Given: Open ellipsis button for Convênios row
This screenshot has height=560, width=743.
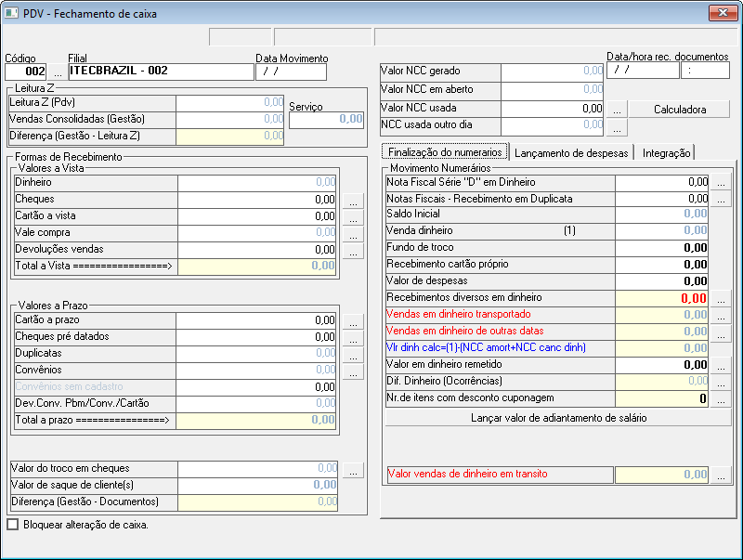Looking at the screenshot, I should tap(353, 371).
